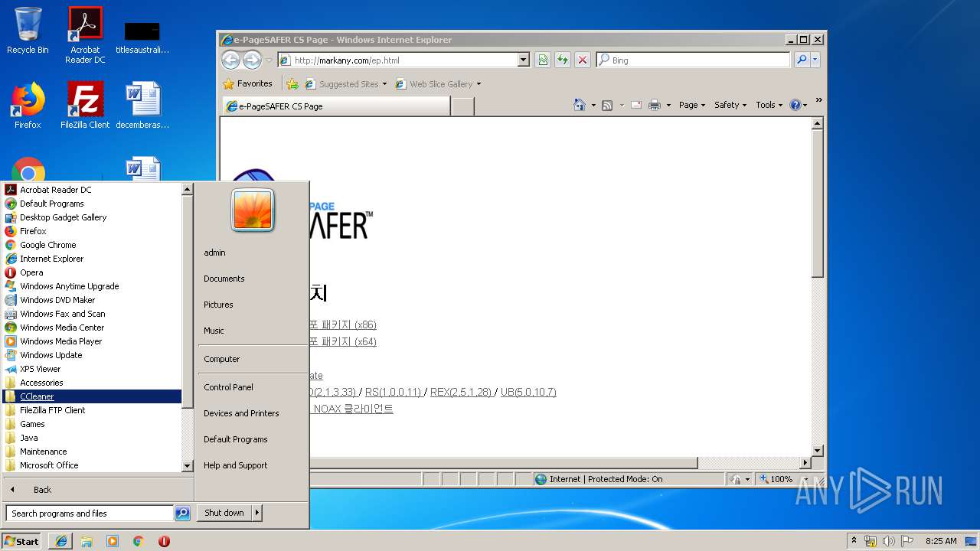This screenshot has width=980, height=551.
Task: Launch Windows Media Center from program list
Action: (x=92, y=328)
